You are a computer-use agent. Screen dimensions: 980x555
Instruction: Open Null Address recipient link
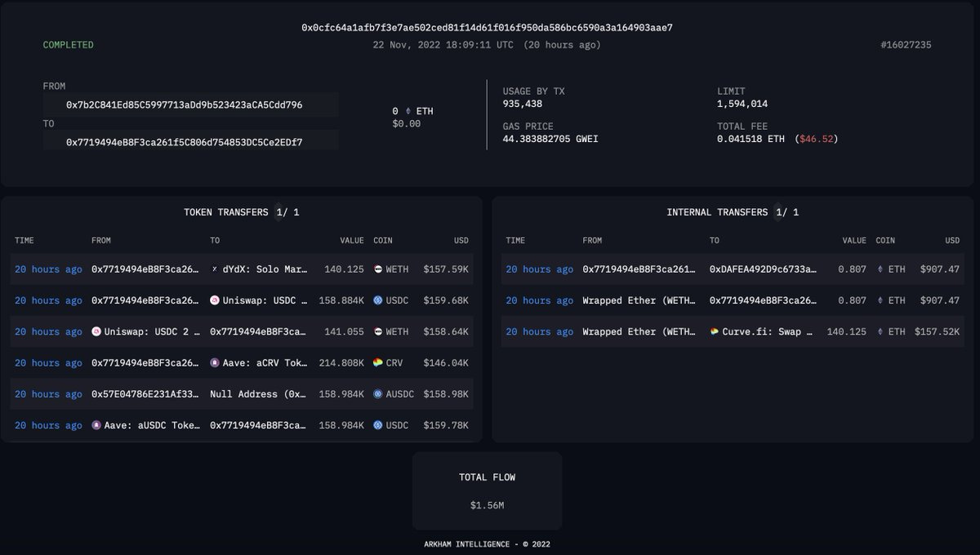(x=258, y=394)
